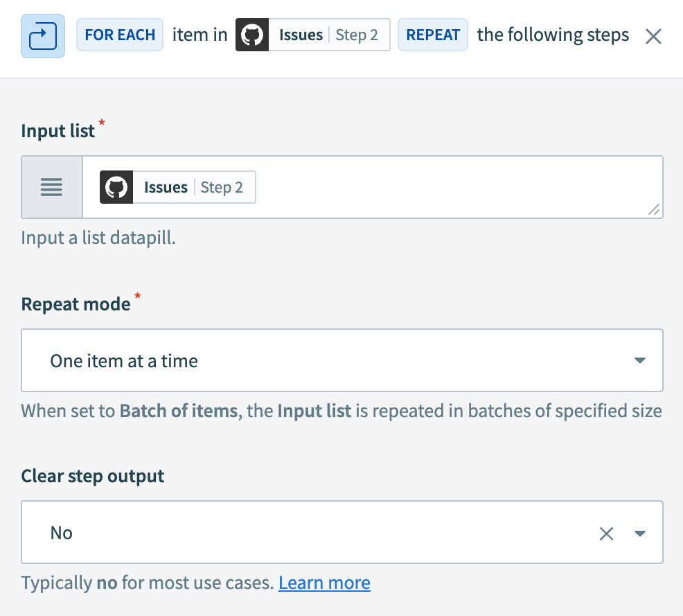683x616 pixels.
Task: Click the FOR EACH badge
Action: [x=119, y=35]
